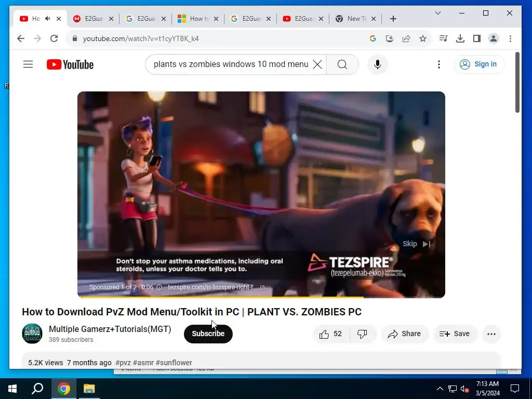
Task: Close the Microsoft How to tab
Action: (216, 18)
